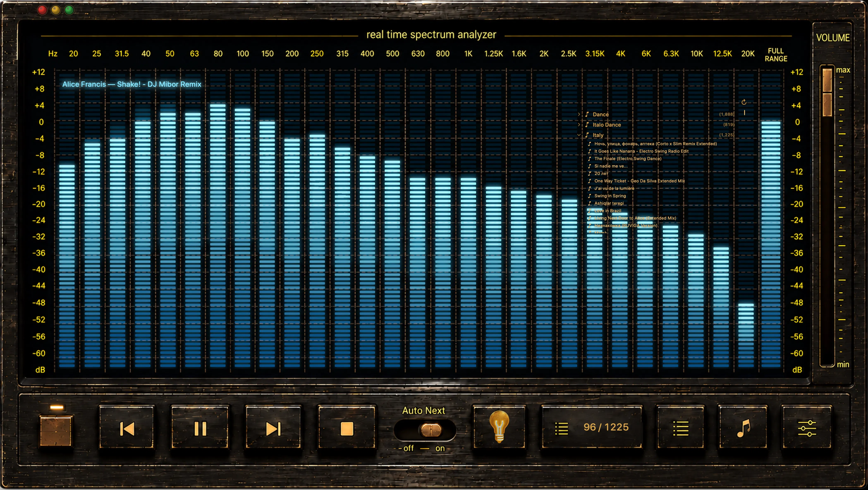Play 'One Way Ticket - Geo Da Silva Extended Mix'

click(x=640, y=181)
